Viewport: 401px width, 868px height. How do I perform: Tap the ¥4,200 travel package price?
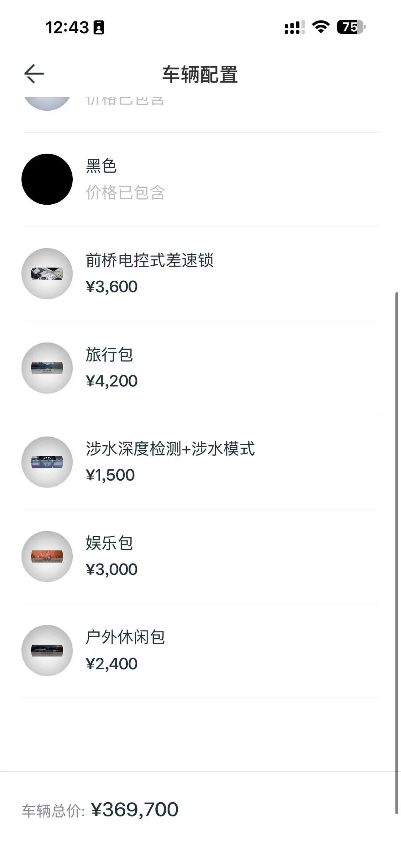coord(112,381)
